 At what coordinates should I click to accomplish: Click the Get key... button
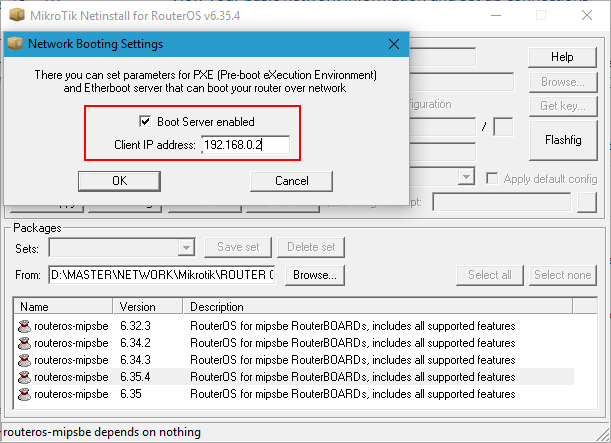[x=563, y=106]
